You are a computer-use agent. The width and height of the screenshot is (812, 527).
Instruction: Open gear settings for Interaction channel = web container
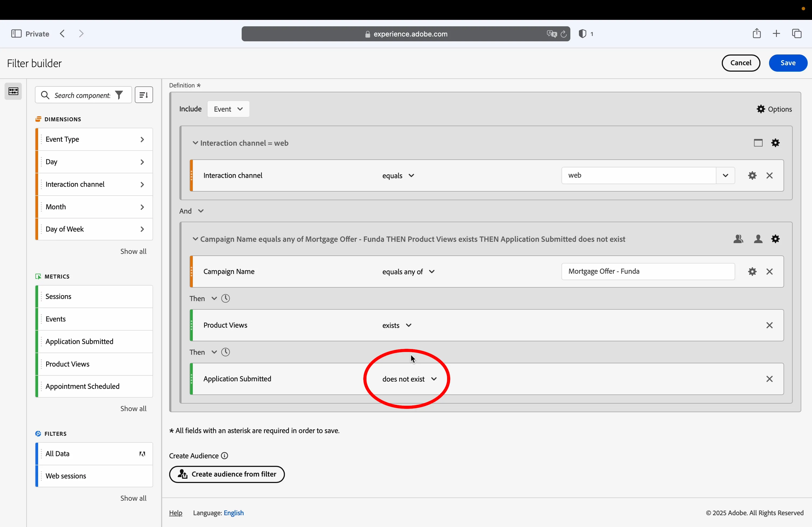(775, 143)
